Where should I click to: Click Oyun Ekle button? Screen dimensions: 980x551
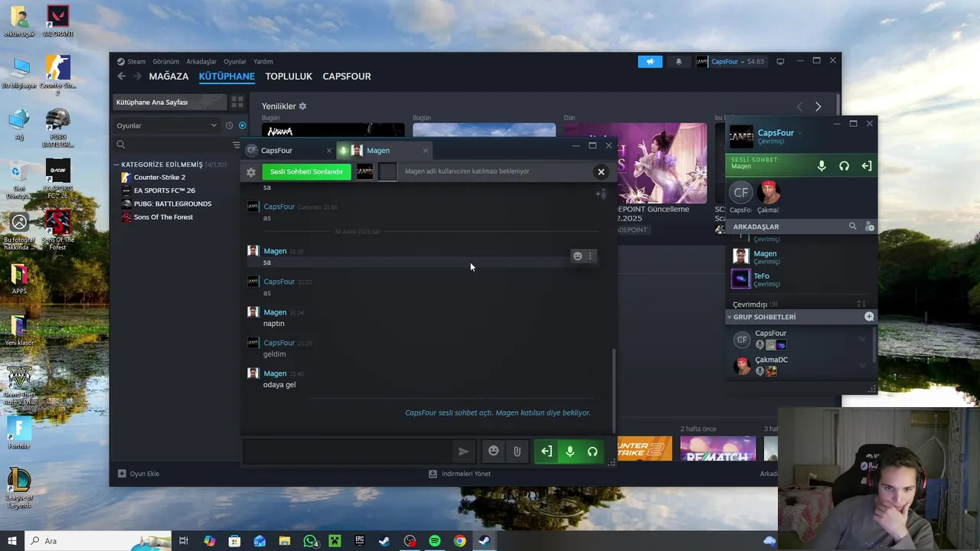(x=139, y=474)
